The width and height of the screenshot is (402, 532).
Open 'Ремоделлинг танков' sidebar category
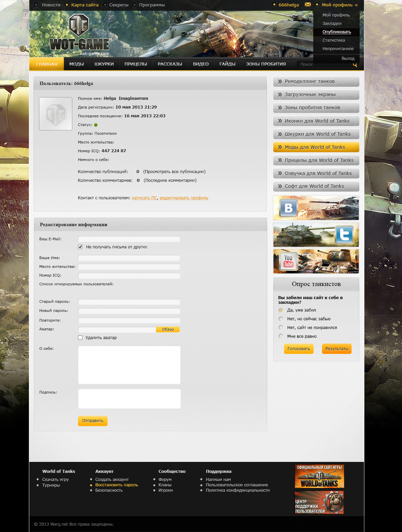(x=316, y=81)
